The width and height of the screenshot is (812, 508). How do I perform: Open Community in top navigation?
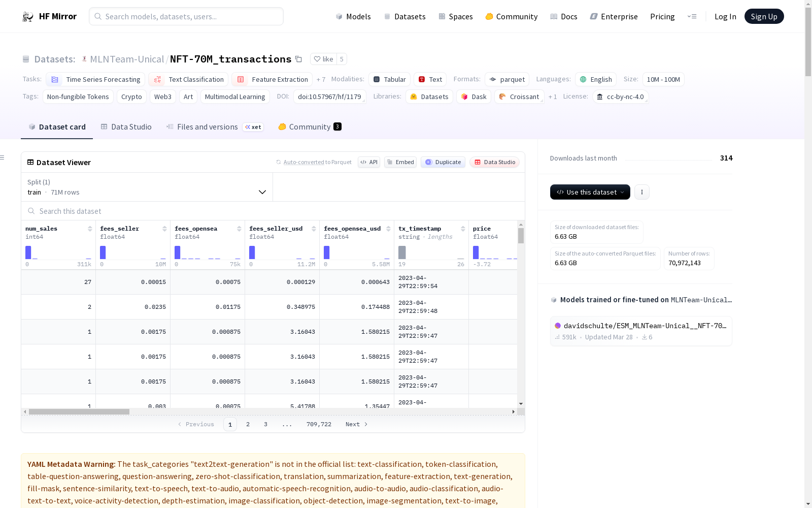pos(512,17)
